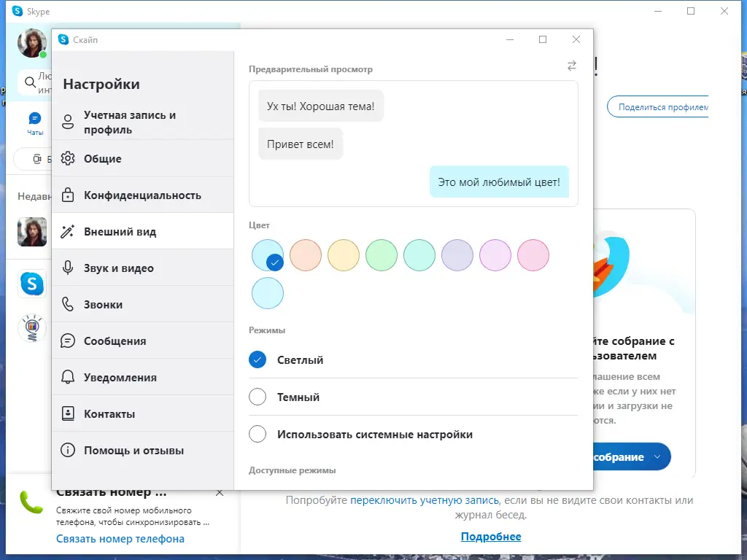This screenshot has width=747, height=560.
Task: Choose the orange color swatch
Action: pos(306,255)
